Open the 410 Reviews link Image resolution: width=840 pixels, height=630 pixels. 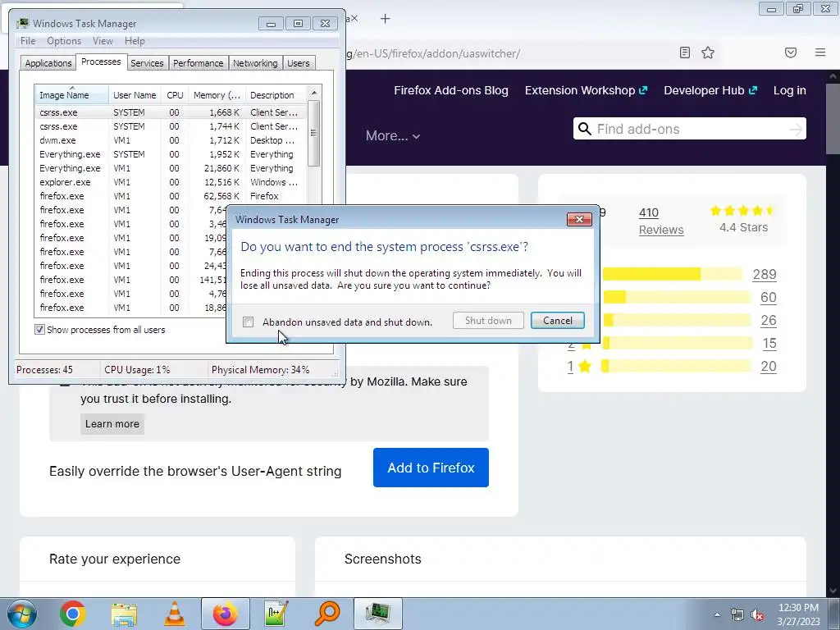661,221
